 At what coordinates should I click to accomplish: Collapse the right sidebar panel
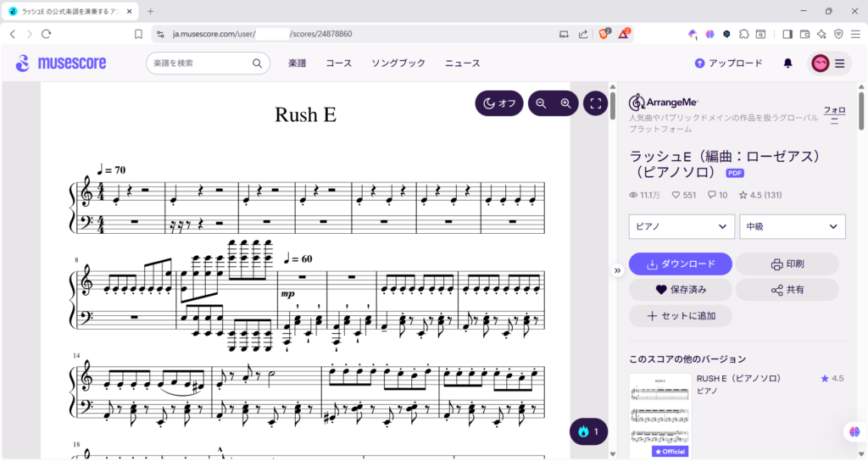pos(617,270)
